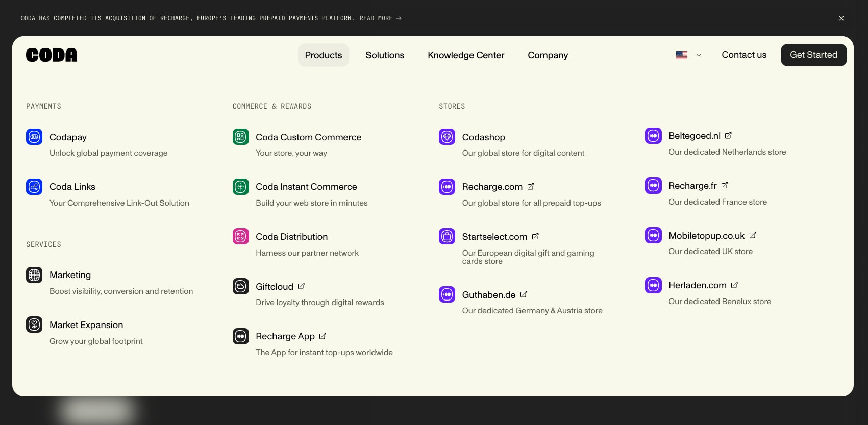Click 'Drive loyalty through digital rewards' text
Viewport: 868px width, 425px height.
[x=320, y=303]
